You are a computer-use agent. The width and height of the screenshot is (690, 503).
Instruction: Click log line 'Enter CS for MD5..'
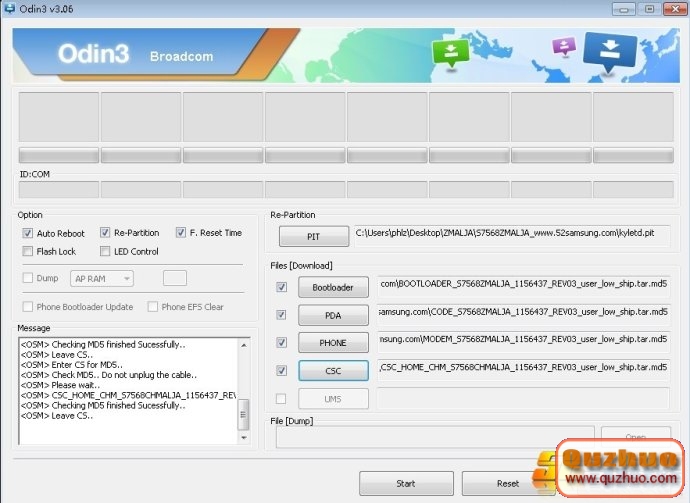(72, 365)
